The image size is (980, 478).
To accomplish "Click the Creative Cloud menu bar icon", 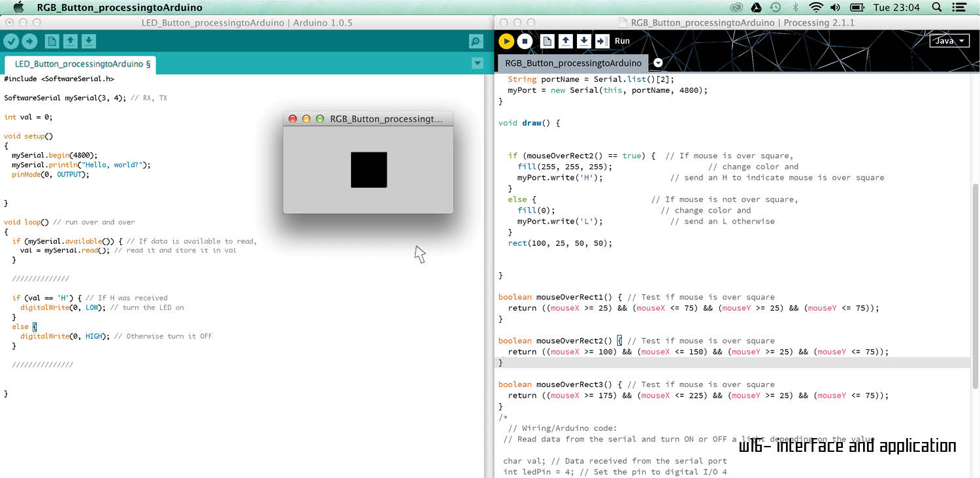I will (x=736, y=7).
